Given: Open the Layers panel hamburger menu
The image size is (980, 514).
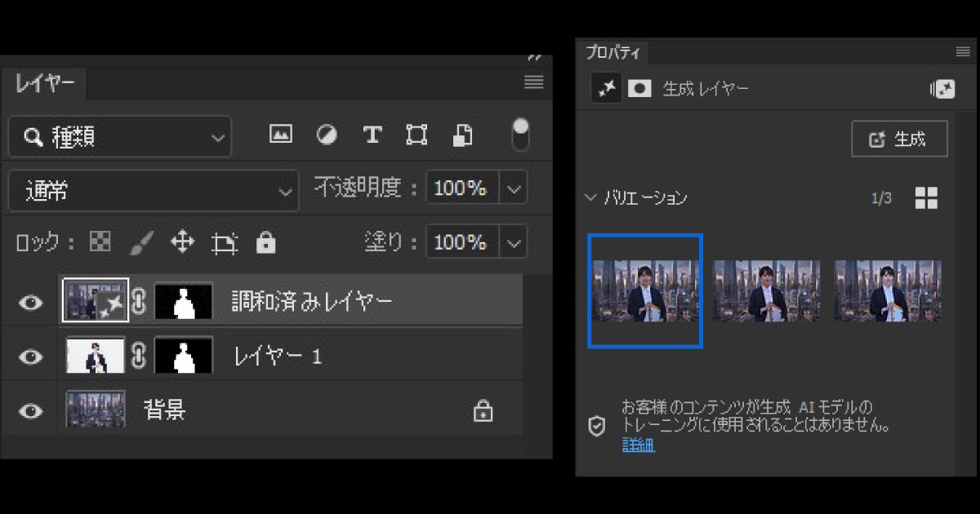Looking at the screenshot, I should coord(533,82).
